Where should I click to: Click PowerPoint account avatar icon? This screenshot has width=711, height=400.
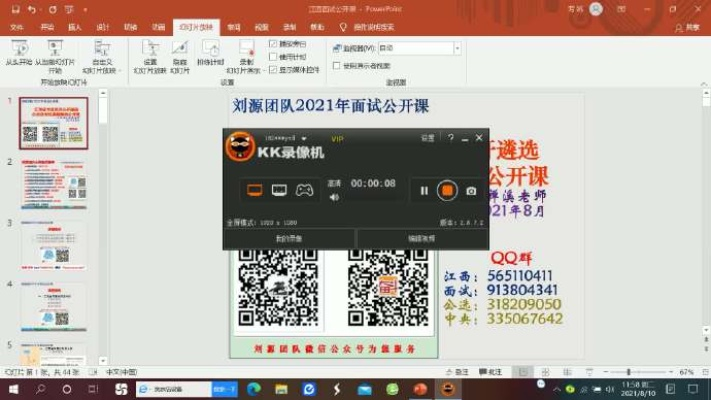(x=596, y=9)
